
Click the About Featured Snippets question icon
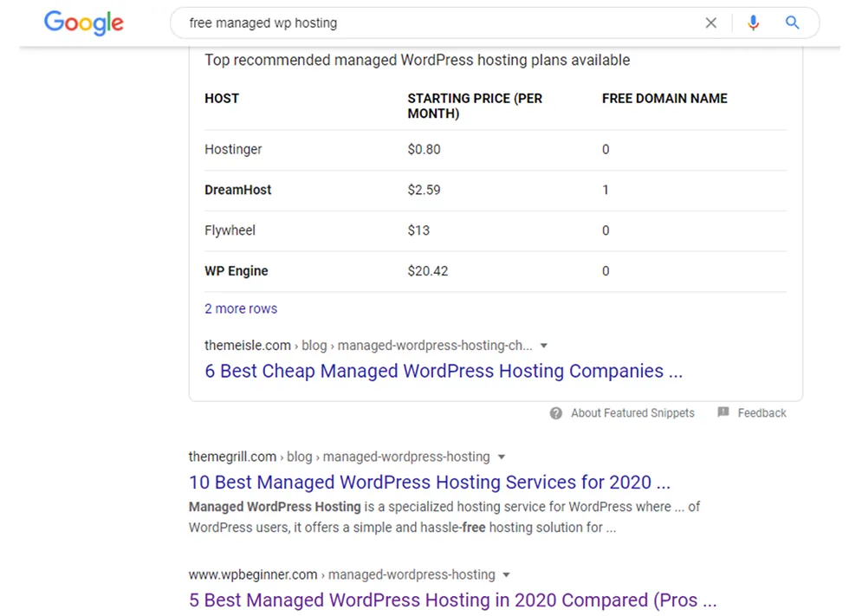(x=556, y=413)
